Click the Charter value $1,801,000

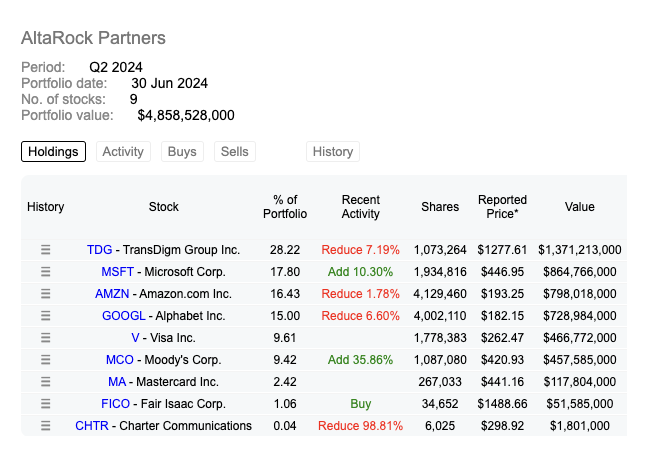tap(580, 426)
